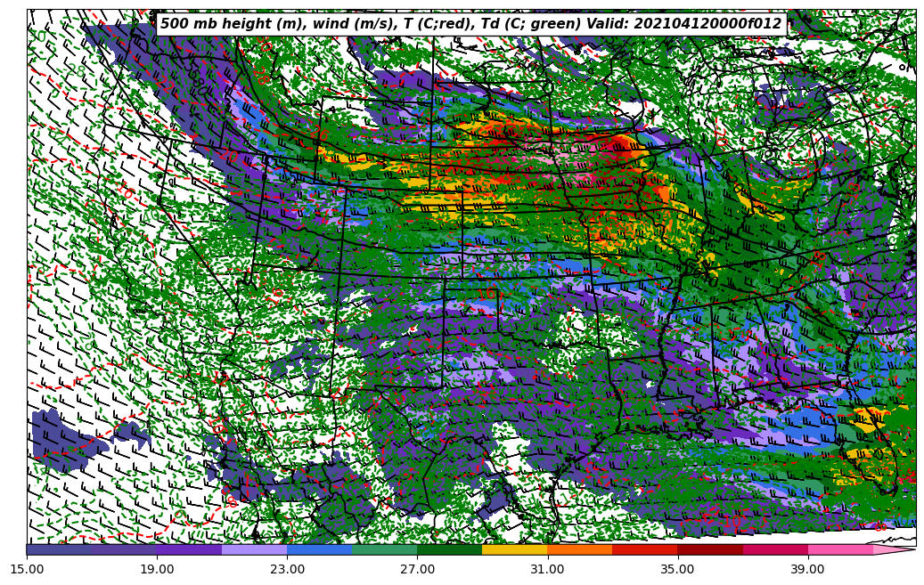Viewport: 924px width, 585px height.
Task: Click the dark green colorbar segment
Action: tap(449, 549)
